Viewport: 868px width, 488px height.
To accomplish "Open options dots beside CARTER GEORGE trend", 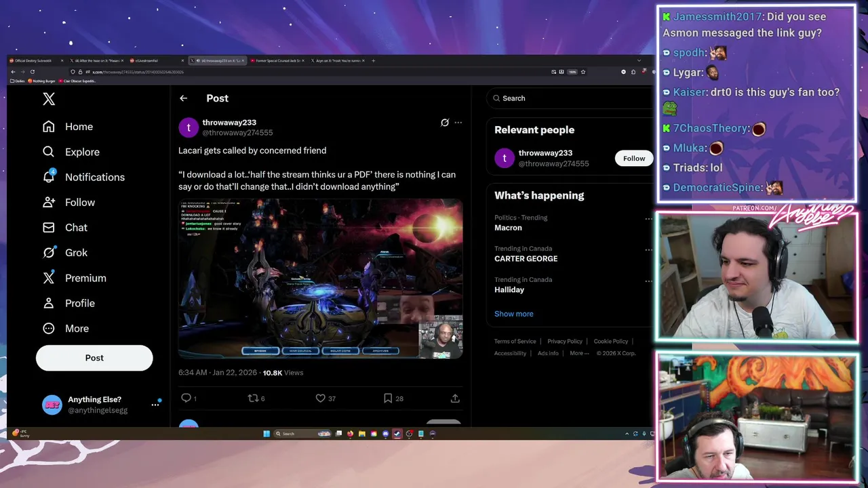I will pyautogui.click(x=648, y=249).
